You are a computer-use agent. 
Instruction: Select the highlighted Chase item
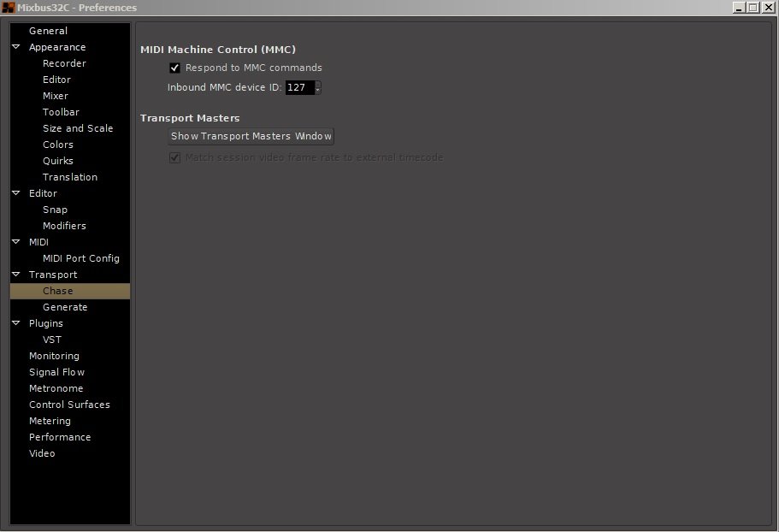(70, 291)
